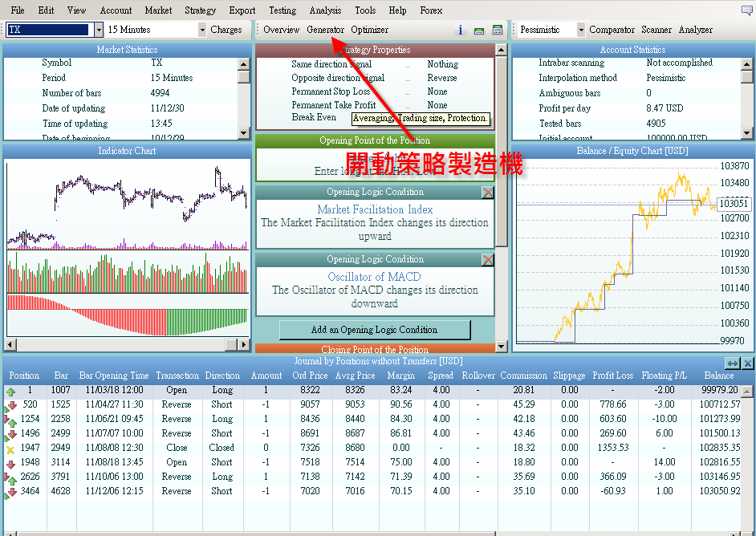The height and width of the screenshot is (536, 756).
Task: Click the Profit Loss column header
Action: [x=612, y=376]
